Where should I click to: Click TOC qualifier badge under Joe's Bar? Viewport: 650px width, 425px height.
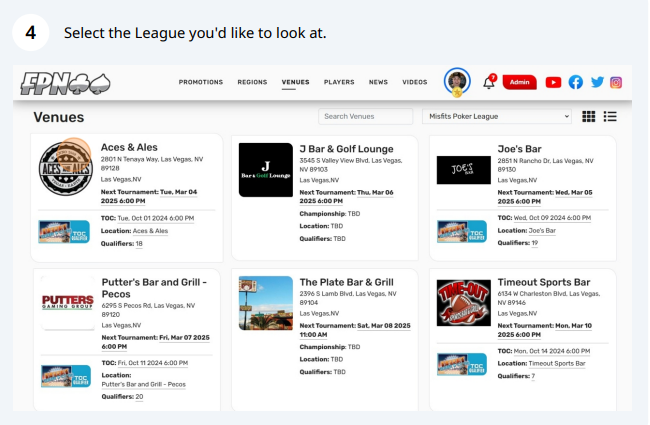[462, 231]
